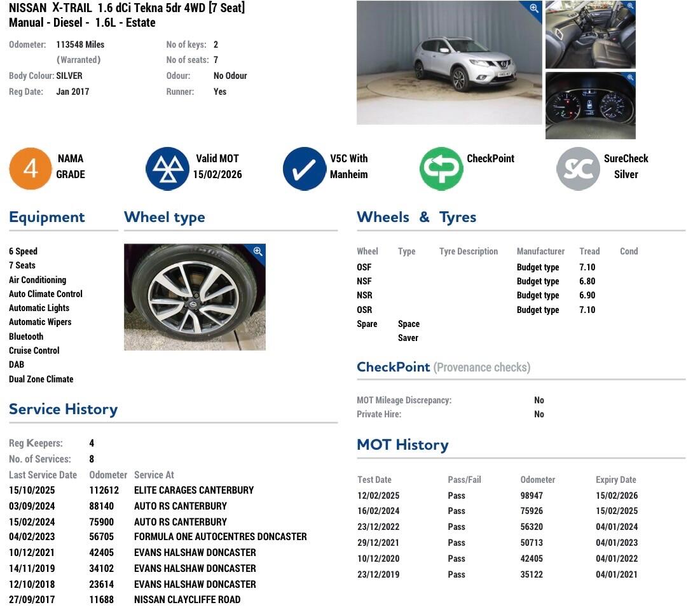Click the CheckPoint Provenance checks heading

(443, 367)
